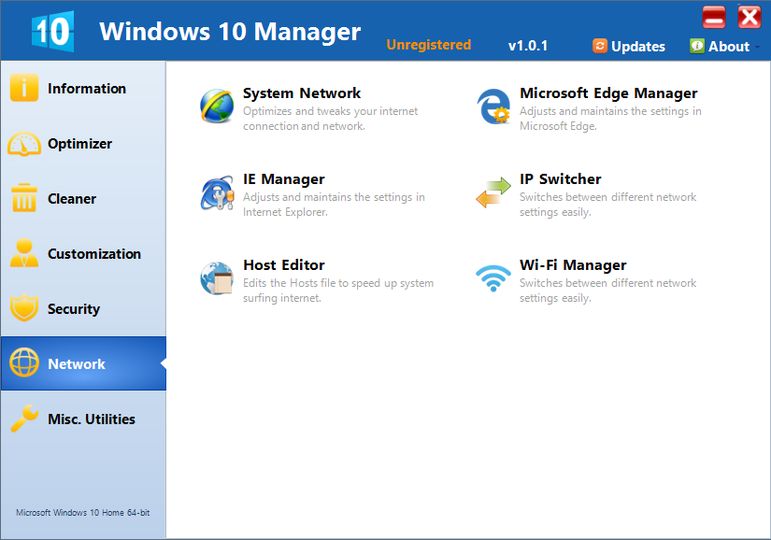
Task: Click the Misc. Utilities wrench icon
Action: (24, 418)
